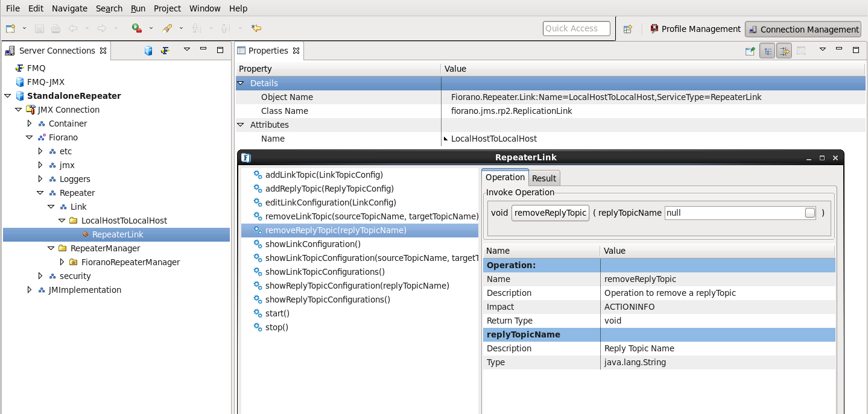Select the stop() operation
This screenshot has height=414, width=868.
(277, 327)
